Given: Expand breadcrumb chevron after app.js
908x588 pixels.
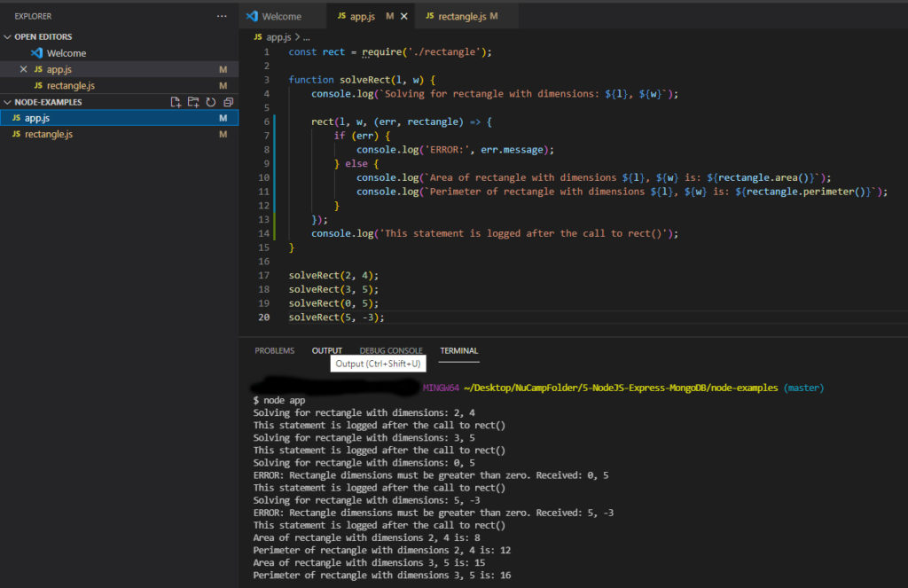Looking at the screenshot, I should tap(298, 37).
